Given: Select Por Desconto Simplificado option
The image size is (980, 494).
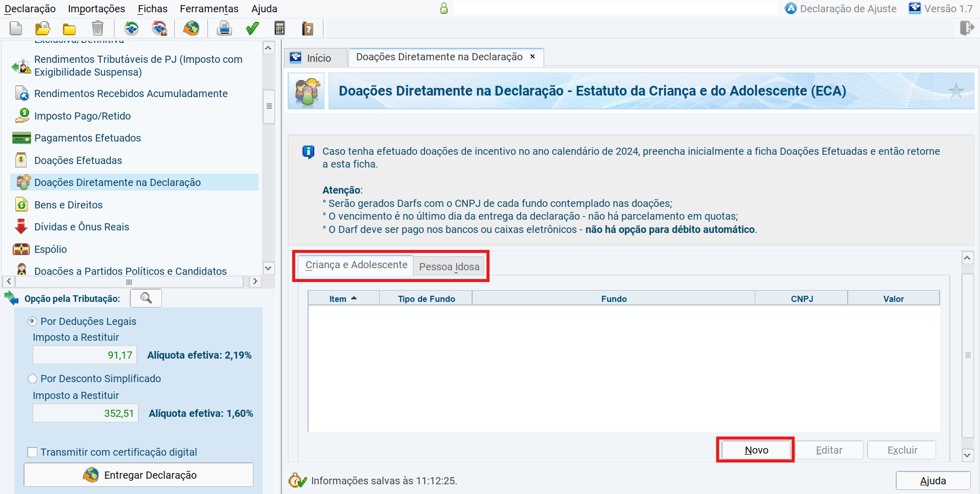Looking at the screenshot, I should pyautogui.click(x=32, y=379).
